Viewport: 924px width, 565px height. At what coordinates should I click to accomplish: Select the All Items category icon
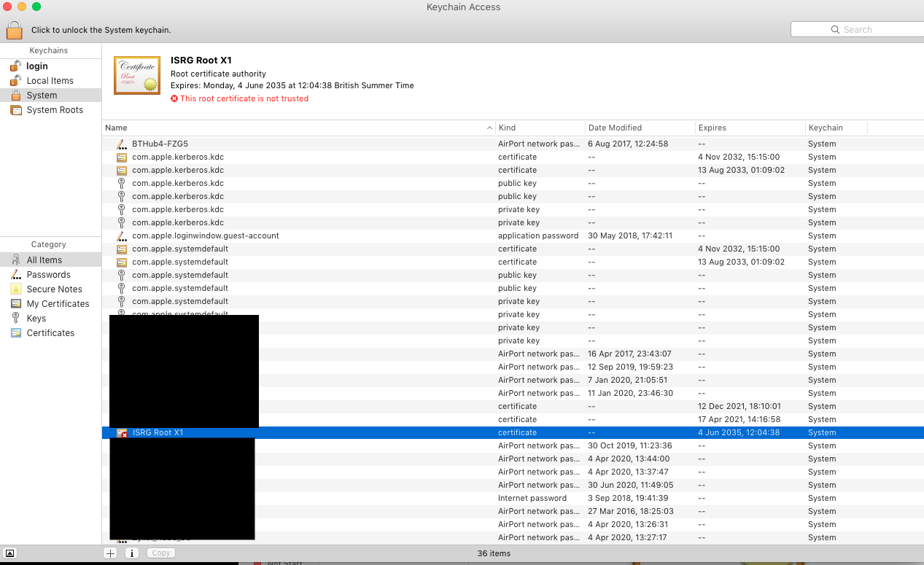[15, 260]
